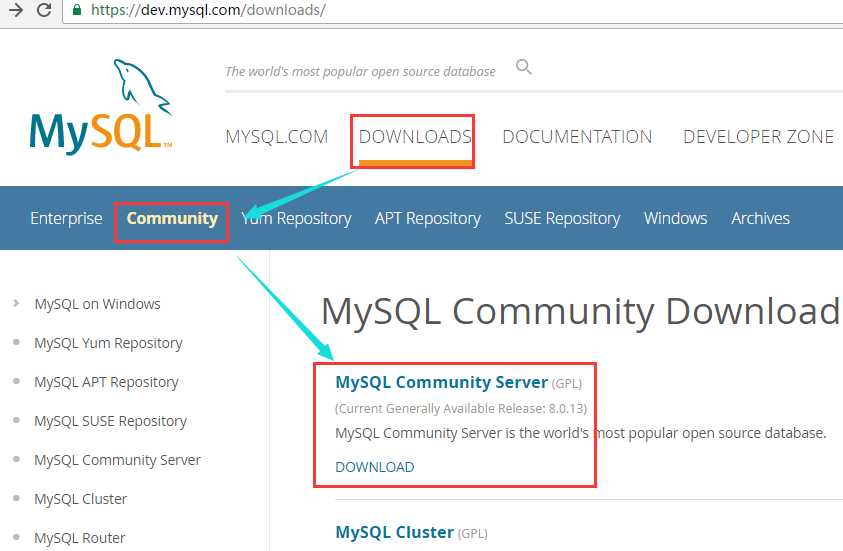Open the MySQL Community Server heading link
Image resolution: width=843 pixels, height=551 pixels.
click(441, 382)
